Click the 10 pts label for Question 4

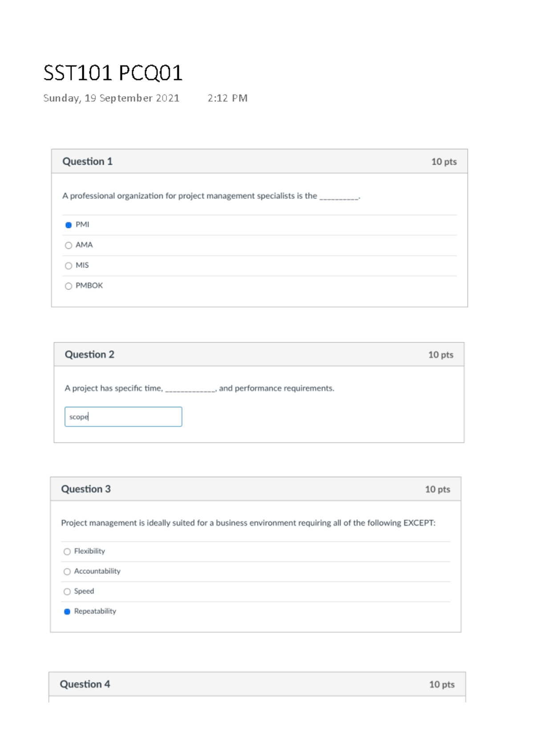[x=441, y=685]
